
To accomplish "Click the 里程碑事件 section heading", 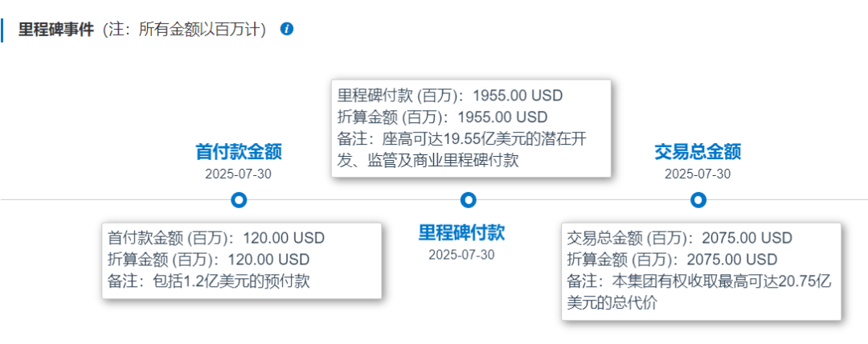I will tap(56, 30).
